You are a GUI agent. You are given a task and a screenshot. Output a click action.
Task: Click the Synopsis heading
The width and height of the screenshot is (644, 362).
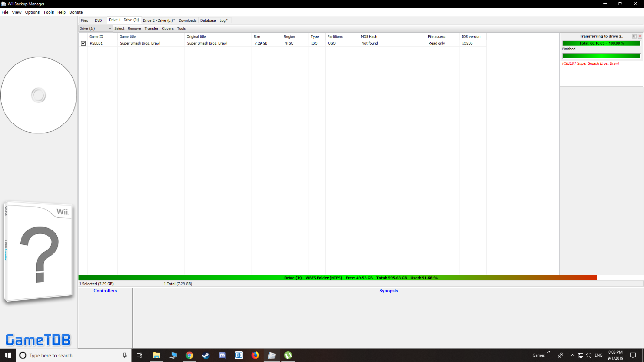pyautogui.click(x=388, y=291)
